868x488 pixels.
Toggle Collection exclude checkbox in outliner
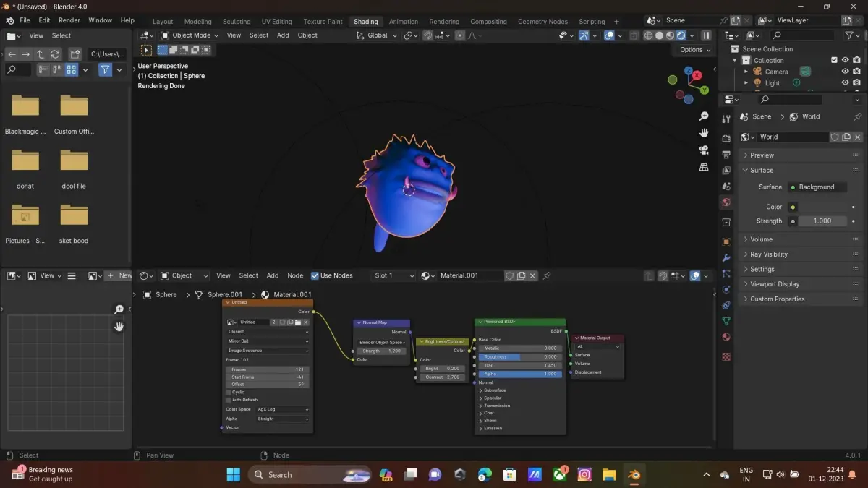(834, 60)
